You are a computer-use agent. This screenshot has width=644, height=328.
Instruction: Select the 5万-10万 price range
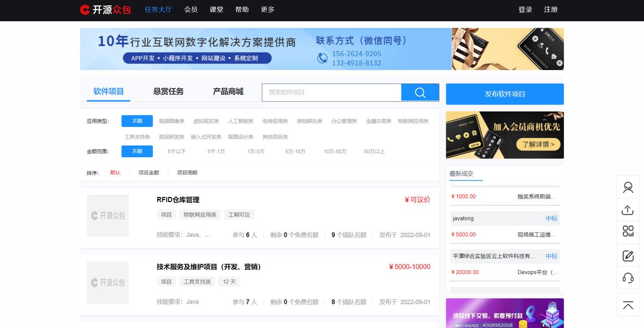[295, 151]
